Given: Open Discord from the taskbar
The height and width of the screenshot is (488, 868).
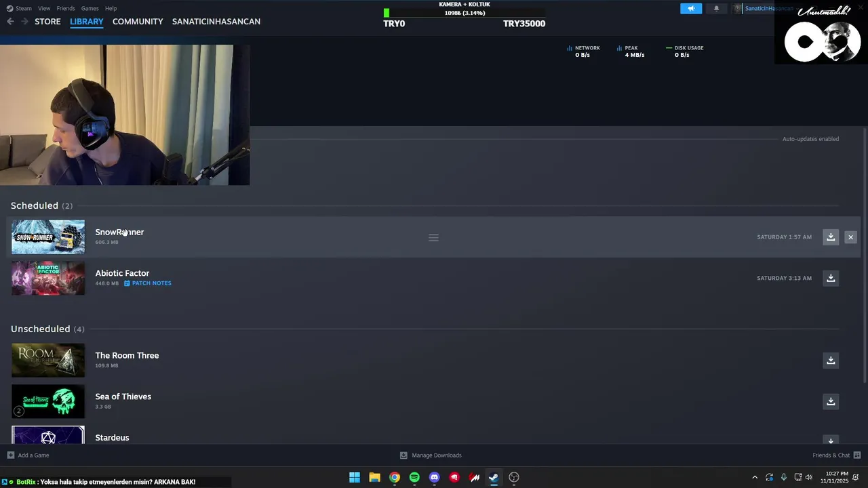Looking at the screenshot, I should click(435, 477).
